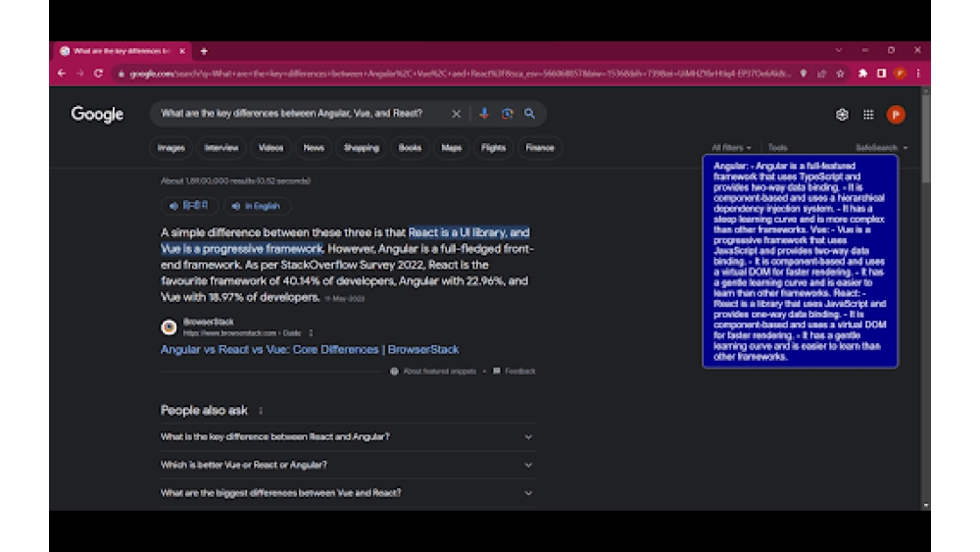Click the Feedback link

514,372
